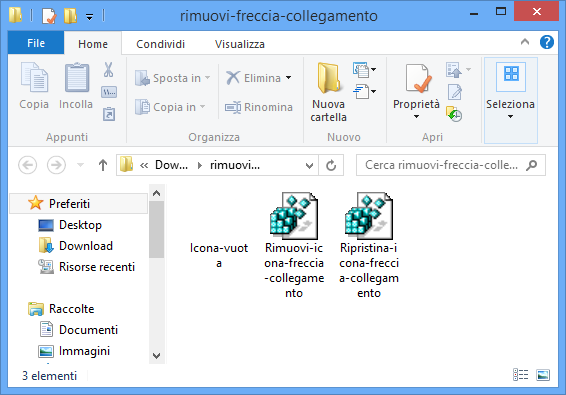Viewport: 566px width, 395px height.
Task: Click the Modifica edit icon
Action: (455, 92)
